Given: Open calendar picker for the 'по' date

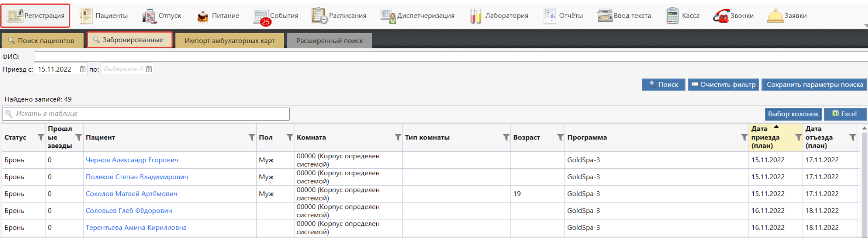Looking at the screenshot, I should 149,69.
